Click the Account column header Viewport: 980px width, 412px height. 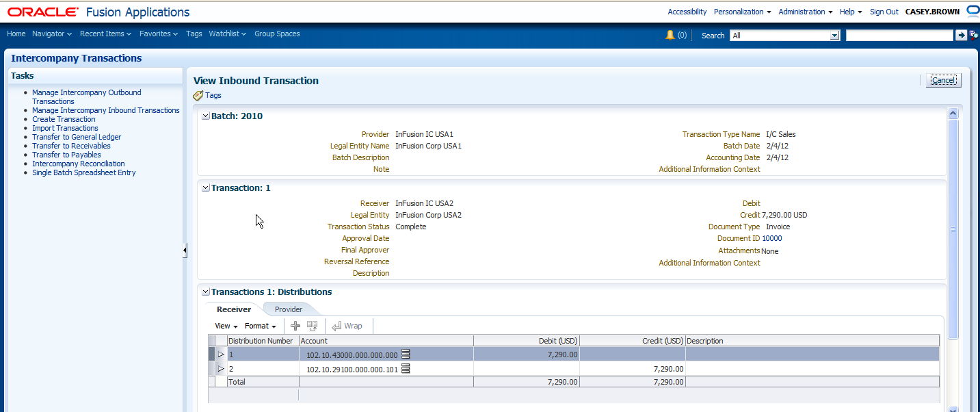pyautogui.click(x=386, y=341)
